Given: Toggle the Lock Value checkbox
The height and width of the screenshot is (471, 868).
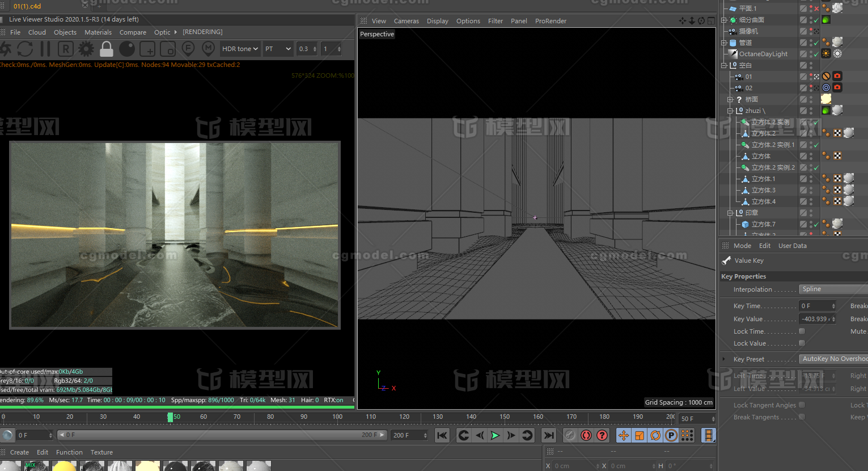Looking at the screenshot, I should coord(802,343).
